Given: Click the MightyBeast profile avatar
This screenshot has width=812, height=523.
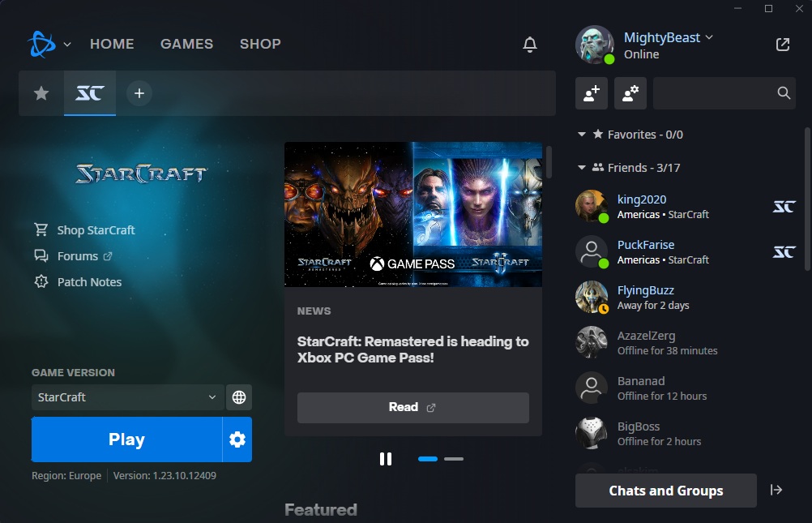Looking at the screenshot, I should tap(595, 45).
